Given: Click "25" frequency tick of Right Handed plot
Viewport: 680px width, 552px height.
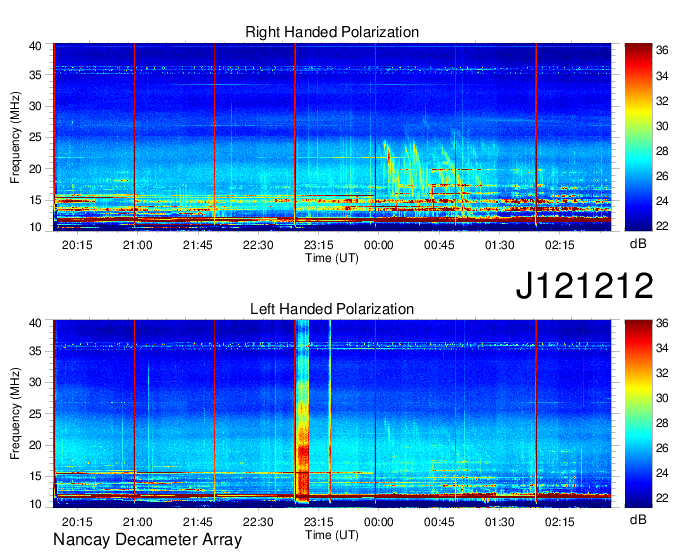Looking at the screenshot, I should pyautogui.click(x=35, y=137).
